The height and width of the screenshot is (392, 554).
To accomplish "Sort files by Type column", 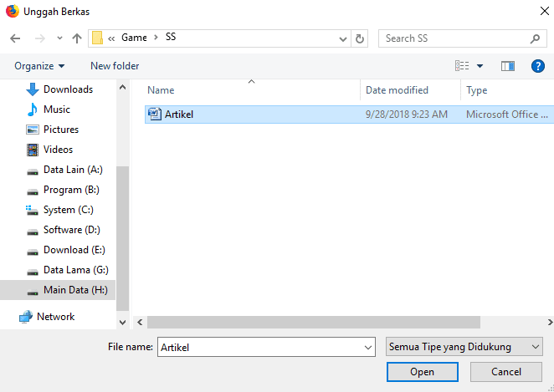I will click(476, 90).
